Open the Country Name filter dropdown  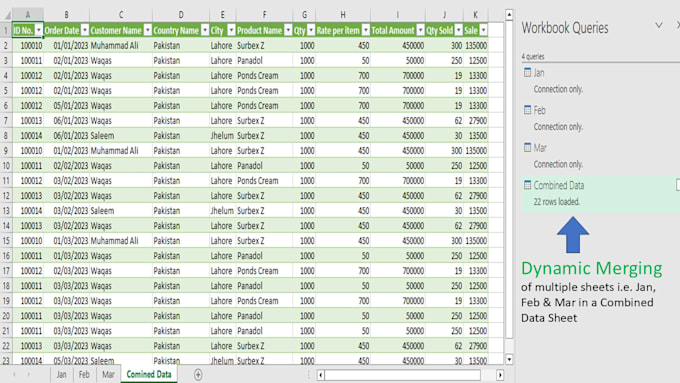coord(205,30)
